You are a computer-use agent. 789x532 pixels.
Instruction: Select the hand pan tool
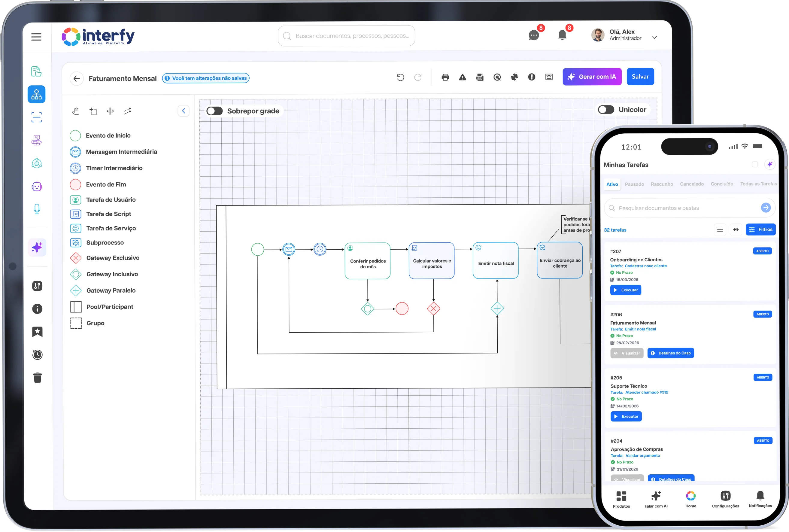(x=76, y=111)
